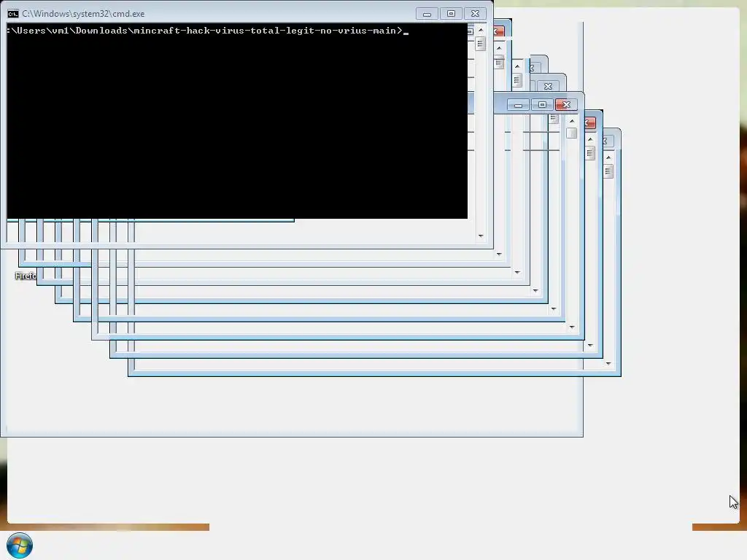Click the down arrow of the front cmd.exe scrollbar
This screenshot has width=747, height=560.
click(x=481, y=236)
